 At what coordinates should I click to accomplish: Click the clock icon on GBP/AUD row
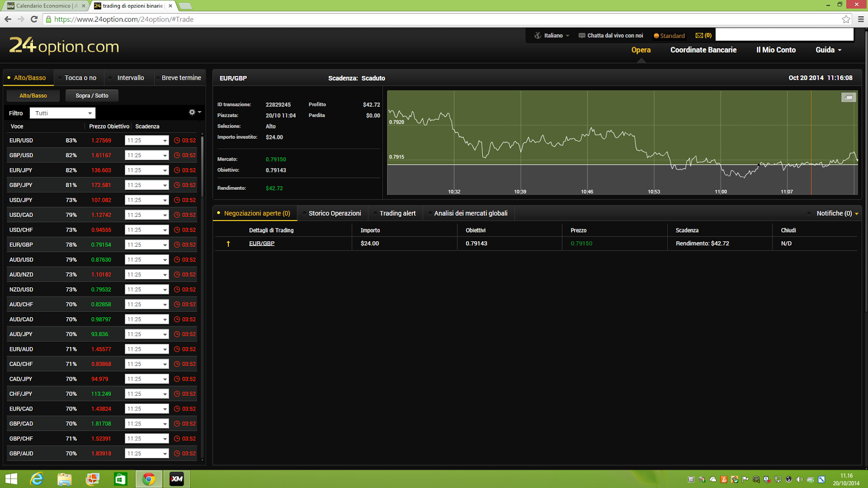pos(177,453)
